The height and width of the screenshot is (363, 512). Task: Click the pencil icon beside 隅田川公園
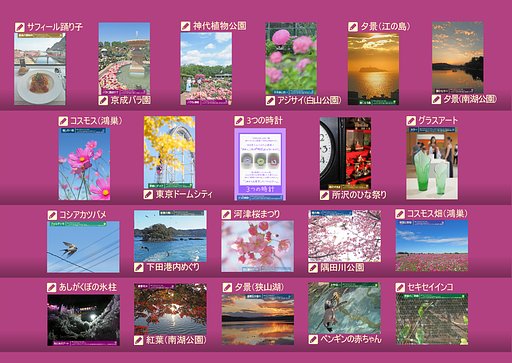coord(313,268)
